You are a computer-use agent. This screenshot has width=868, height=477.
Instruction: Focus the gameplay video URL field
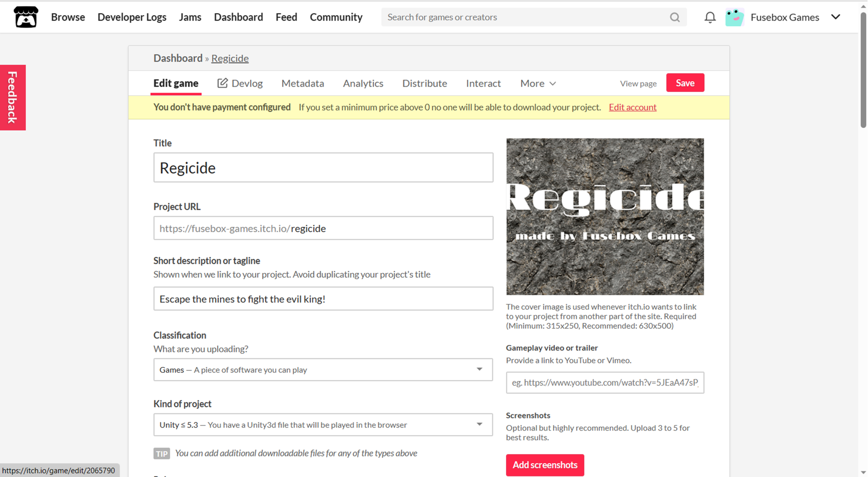point(605,383)
